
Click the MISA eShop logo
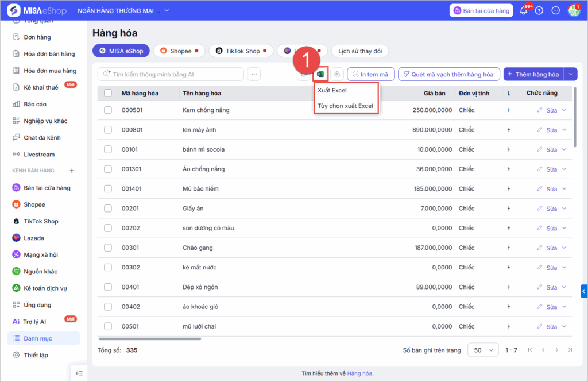[x=37, y=10]
